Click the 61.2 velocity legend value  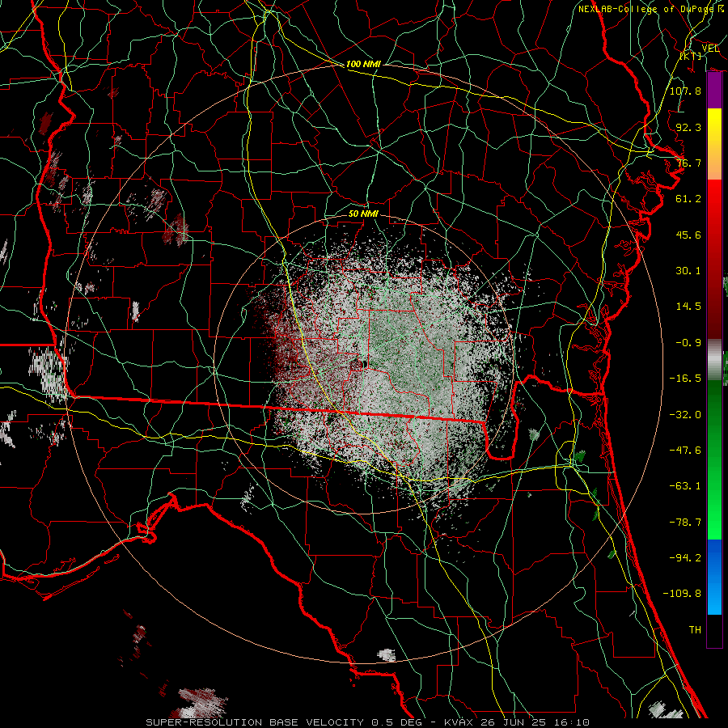click(x=688, y=199)
